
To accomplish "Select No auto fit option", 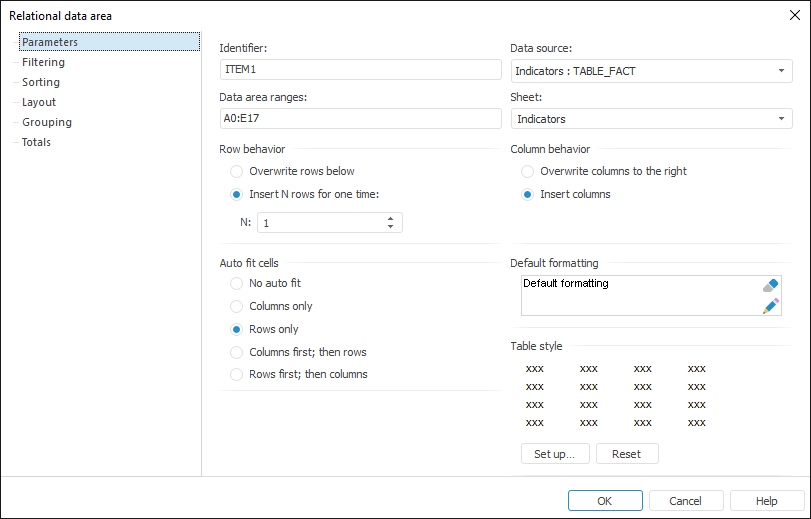I will click(237, 283).
